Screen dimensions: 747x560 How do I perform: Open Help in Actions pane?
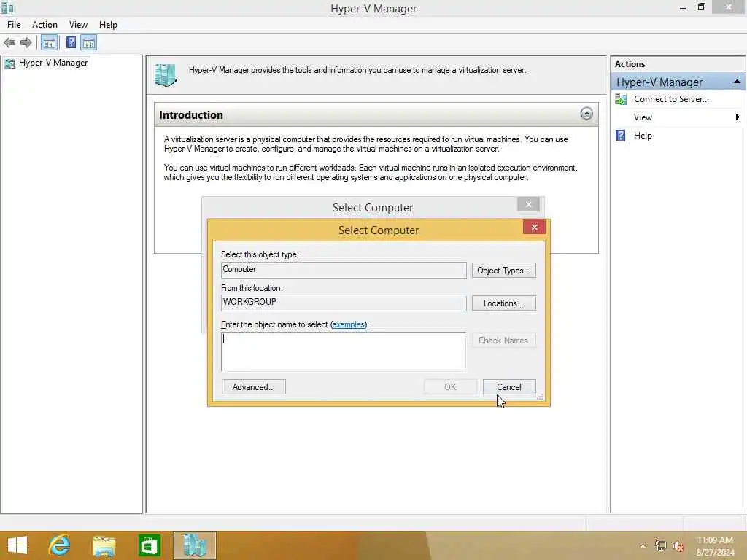[642, 136]
